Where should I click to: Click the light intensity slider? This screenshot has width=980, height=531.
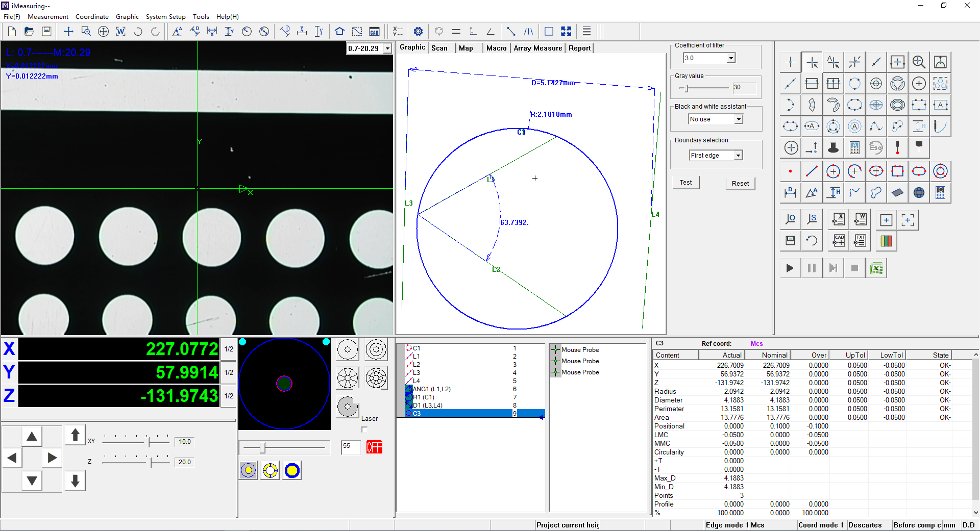coord(284,448)
